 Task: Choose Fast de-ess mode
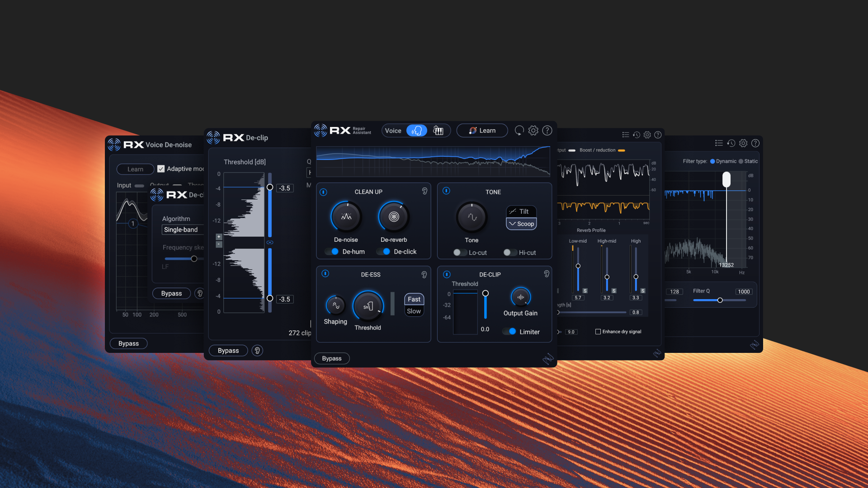414,299
